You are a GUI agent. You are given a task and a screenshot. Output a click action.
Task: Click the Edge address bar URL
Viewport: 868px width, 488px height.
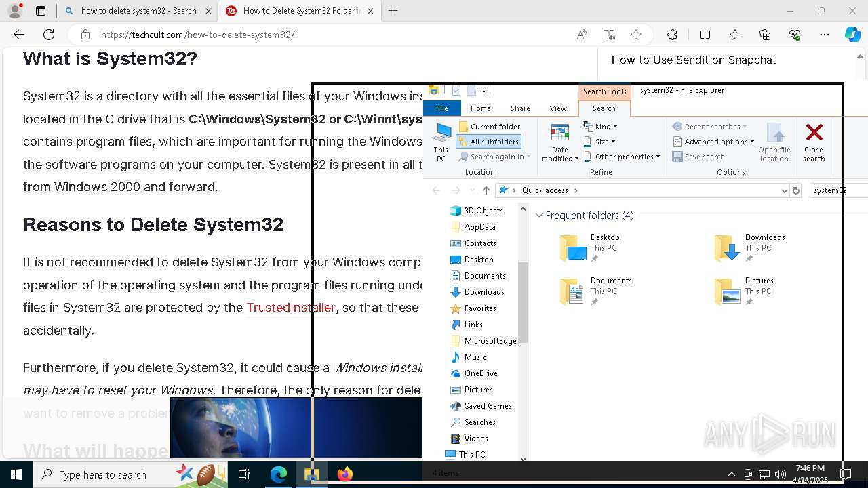click(198, 35)
